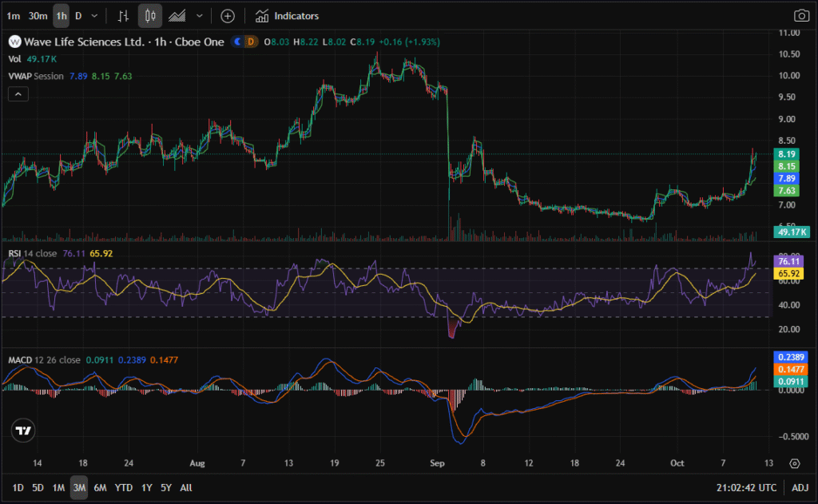Open the chart style dropdown chevron

click(199, 15)
